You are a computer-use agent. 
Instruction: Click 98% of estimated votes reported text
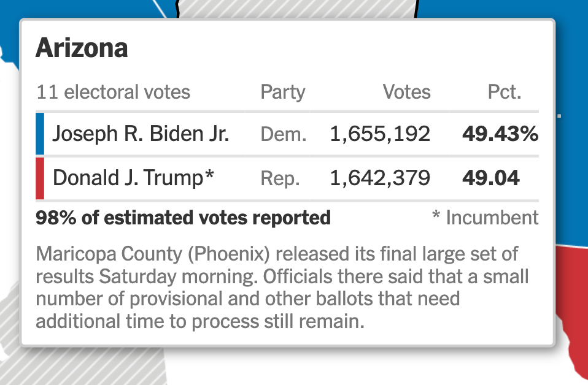183,218
